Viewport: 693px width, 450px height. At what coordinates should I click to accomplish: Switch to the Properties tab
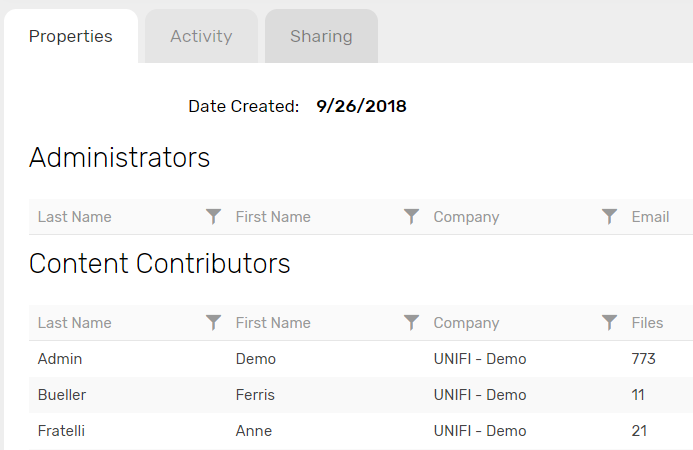coord(71,37)
